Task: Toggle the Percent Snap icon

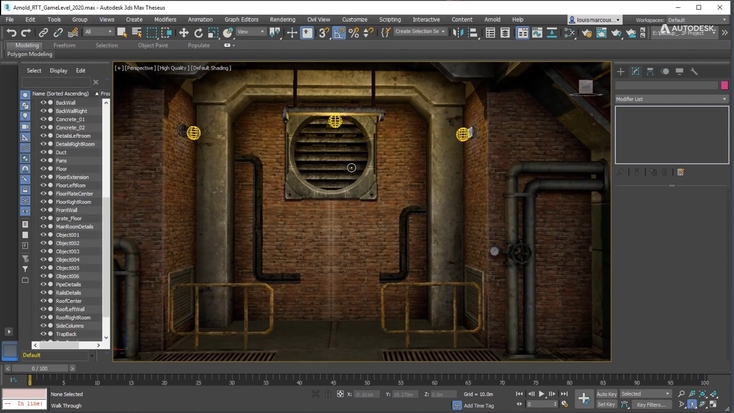Action: 353,33
